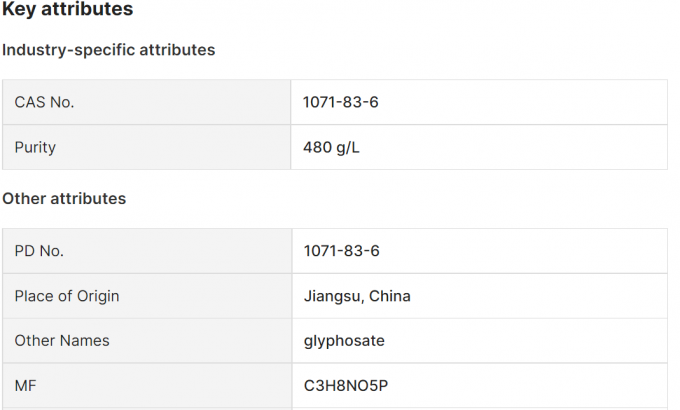Click the 1071-83-6 value beside PD No.

tap(341, 251)
